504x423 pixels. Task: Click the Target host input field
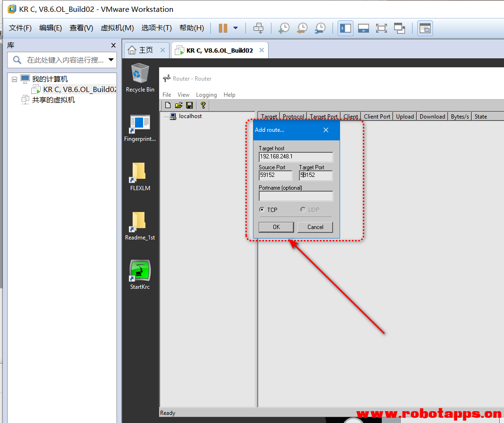(296, 157)
